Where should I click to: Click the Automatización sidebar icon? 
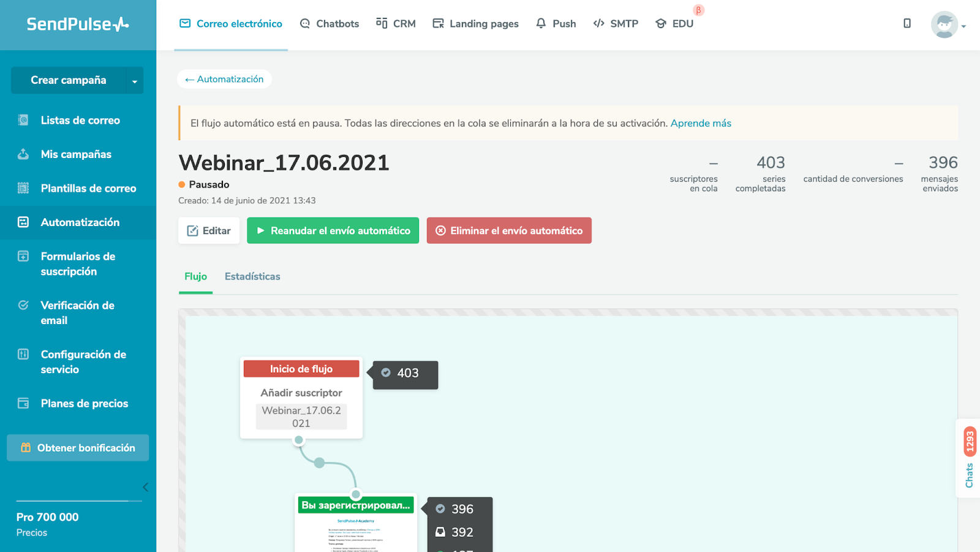[x=23, y=222]
